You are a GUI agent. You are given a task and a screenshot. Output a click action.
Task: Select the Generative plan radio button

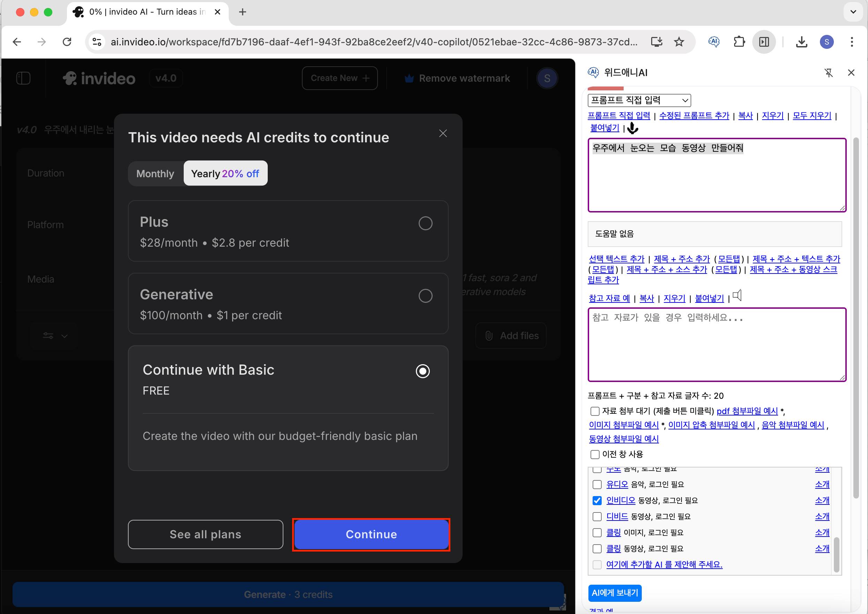(x=425, y=296)
